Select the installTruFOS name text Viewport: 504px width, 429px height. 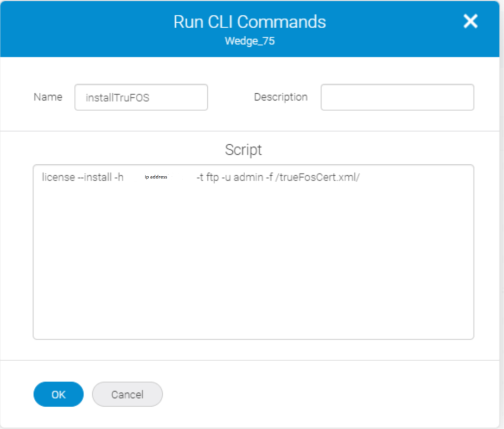107,97
